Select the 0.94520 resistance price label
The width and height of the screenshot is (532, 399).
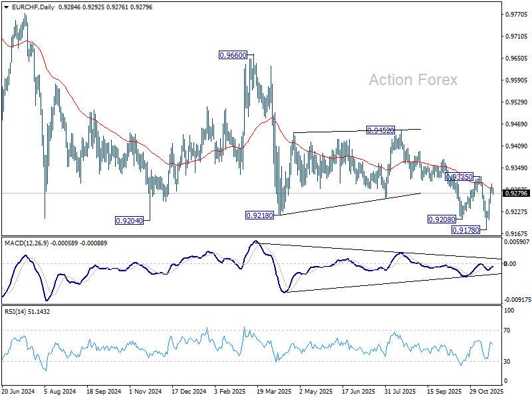coord(380,130)
